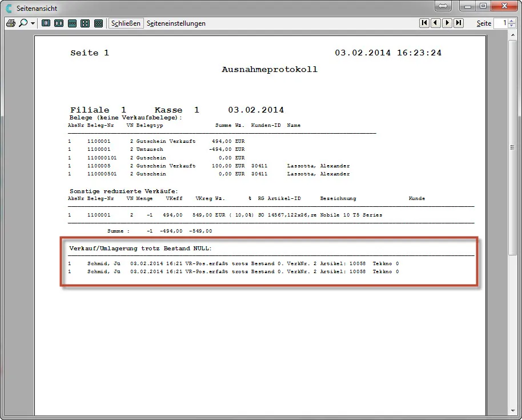Open the zoom level dropdown arrow

click(33, 23)
